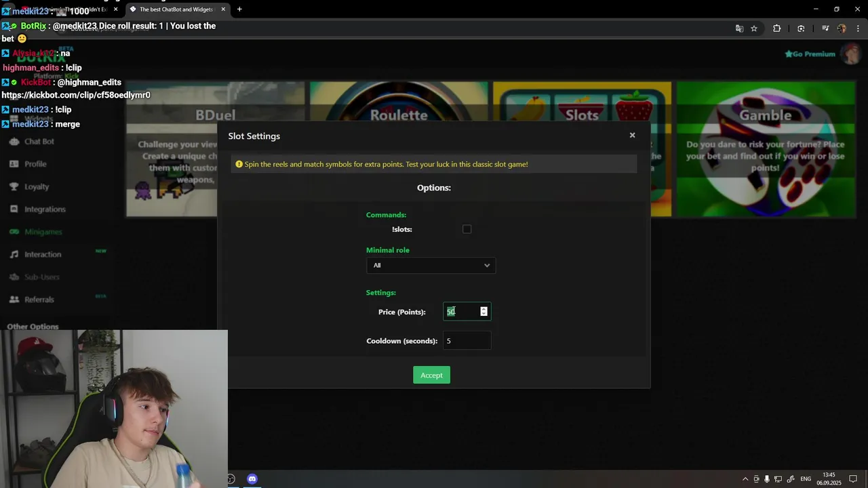Click the Price (Points) input field
Viewport: 868px width, 488px height.
(x=467, y=311)
